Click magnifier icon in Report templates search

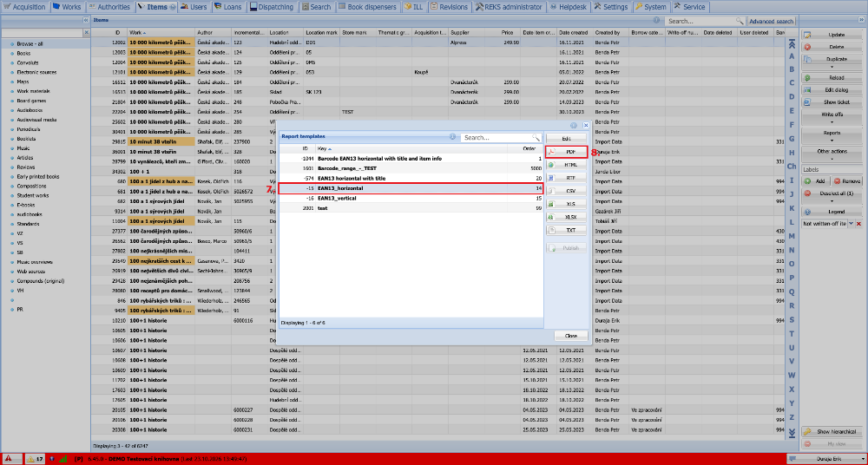[x=536, y=137]
